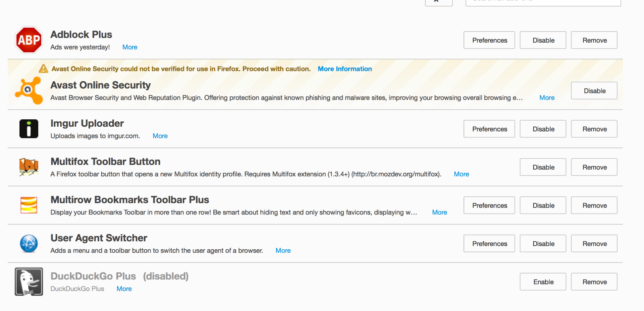
Task: Click the add-ons search field
Action: 543,2
